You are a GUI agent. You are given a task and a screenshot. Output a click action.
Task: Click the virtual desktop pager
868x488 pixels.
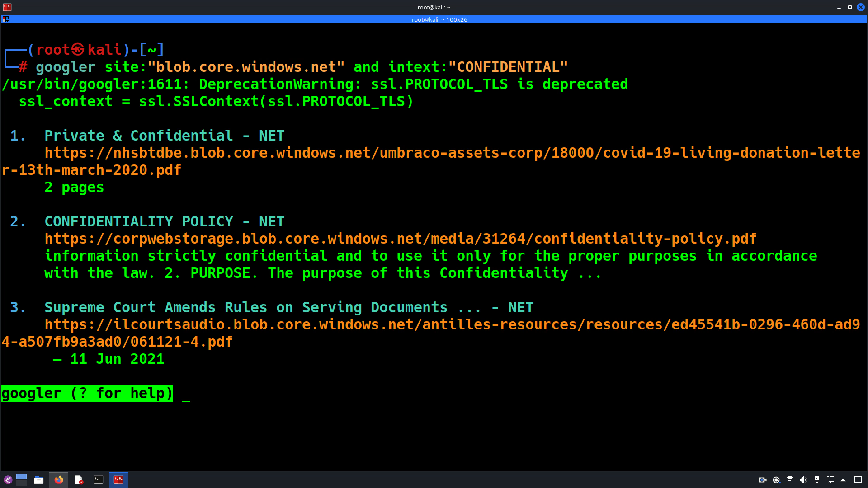tap(21, 480)
